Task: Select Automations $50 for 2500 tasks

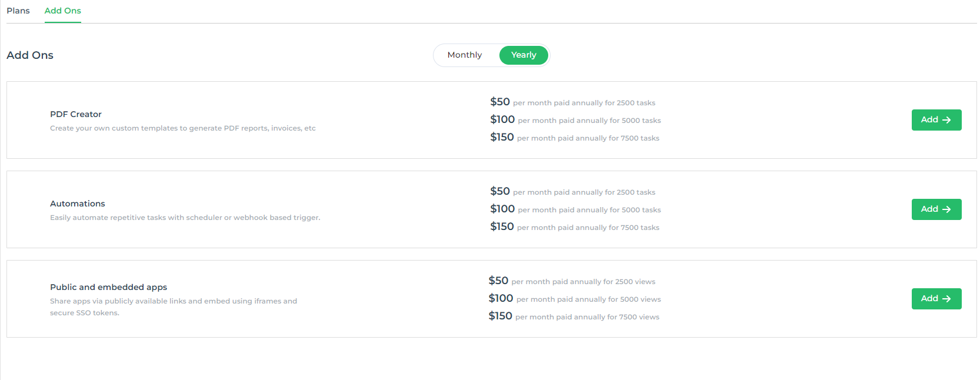Action: coord(573,192)
